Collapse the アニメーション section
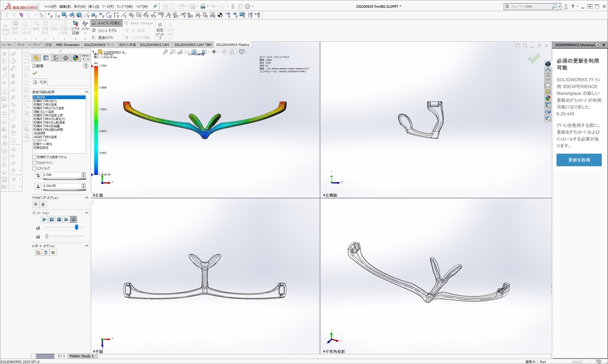Screen dimensions: 608x364 coord(86,213)
